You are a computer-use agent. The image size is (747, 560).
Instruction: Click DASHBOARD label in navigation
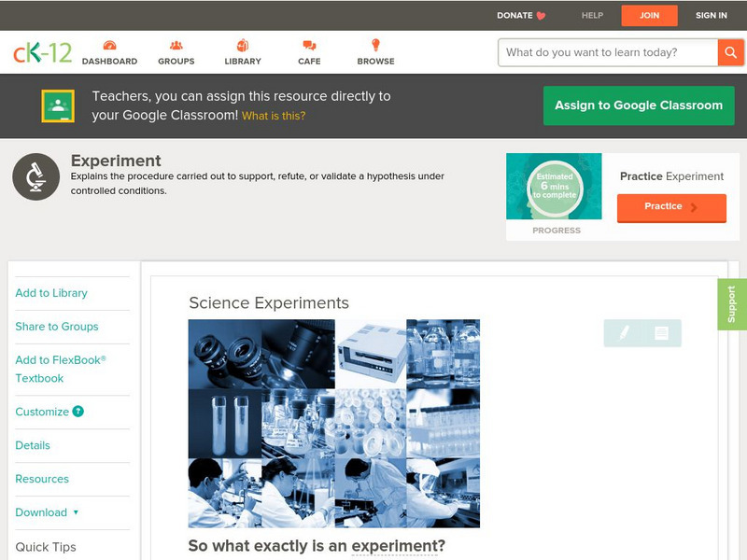(109, 62)
